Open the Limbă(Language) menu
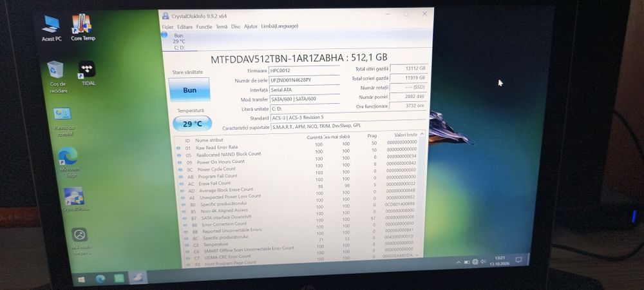The image size is (644, 290). tap(279, 26)
